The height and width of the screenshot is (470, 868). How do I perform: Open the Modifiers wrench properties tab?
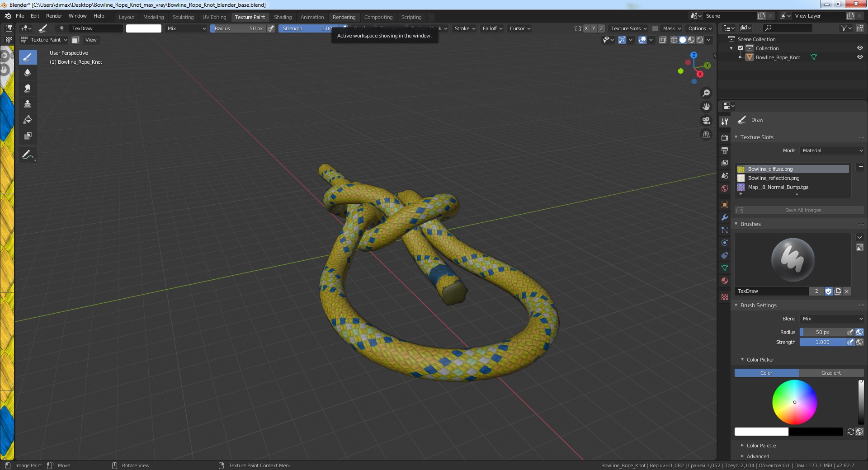725,217
